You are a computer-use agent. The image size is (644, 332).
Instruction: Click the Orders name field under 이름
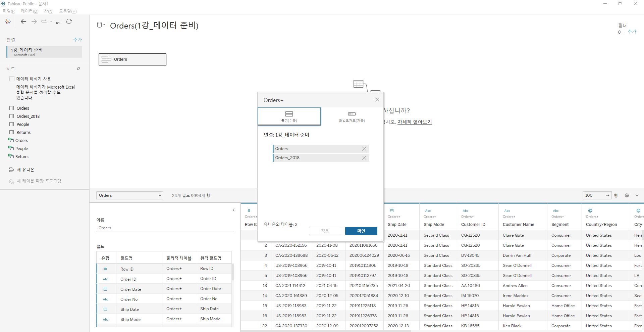[x=165, y=228]
